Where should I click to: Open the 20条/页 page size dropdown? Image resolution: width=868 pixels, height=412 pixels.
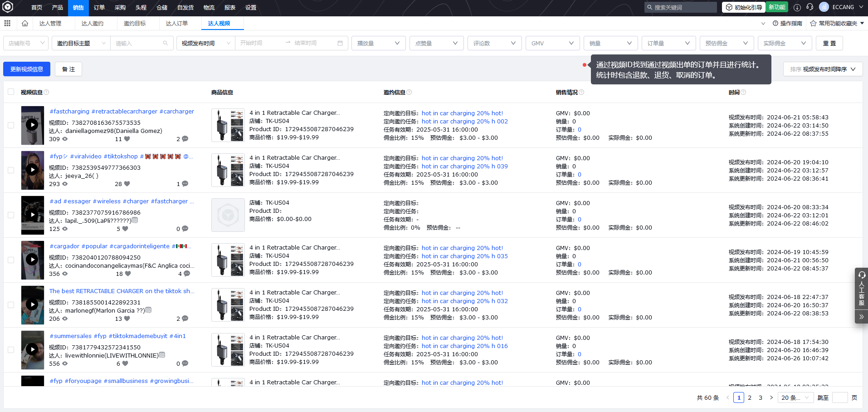[795, 397]
